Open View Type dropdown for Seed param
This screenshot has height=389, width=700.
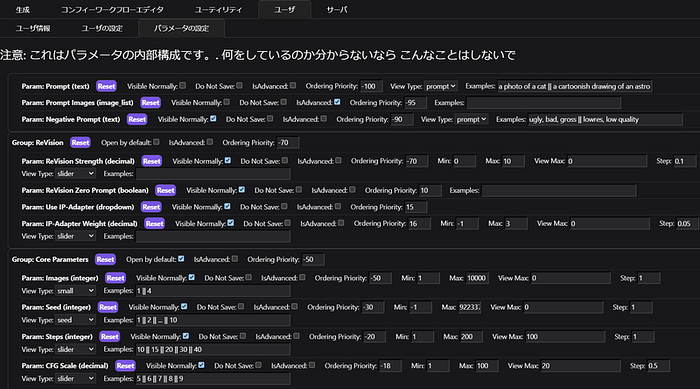pyautogui.click(x=75, y=320)
